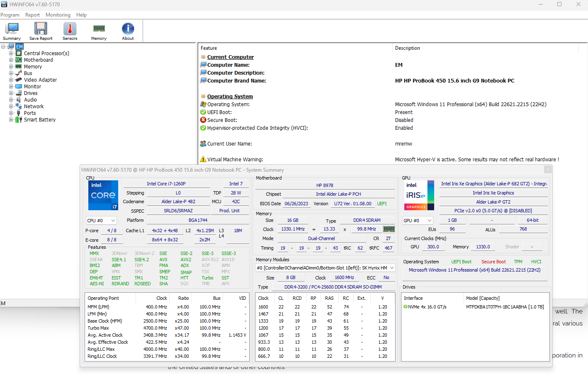Click the DDR4 SDRAM memory type value
Screen dimensions: 588x374
(367, 221)
